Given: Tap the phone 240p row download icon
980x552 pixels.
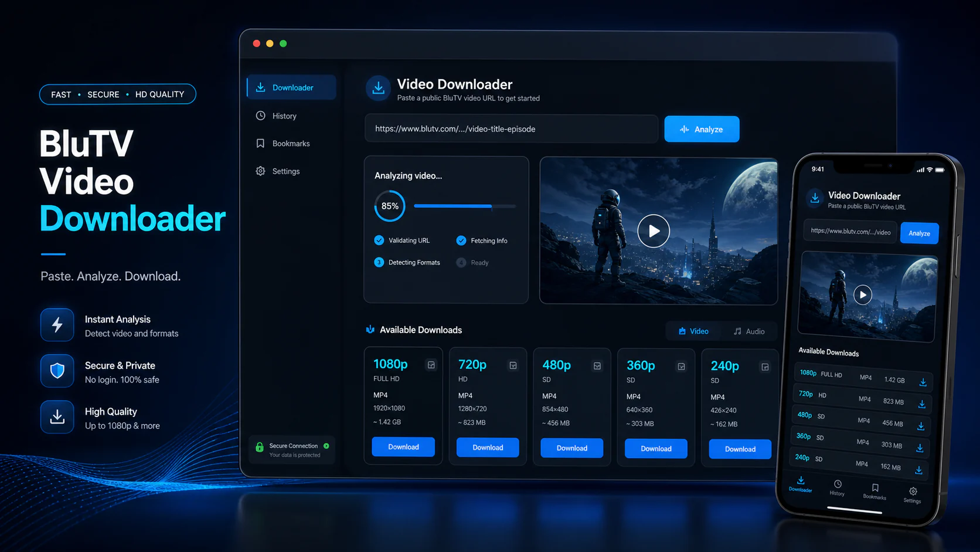Looking at the screenshot, I should pyautogui.click(x=918, y=470).
